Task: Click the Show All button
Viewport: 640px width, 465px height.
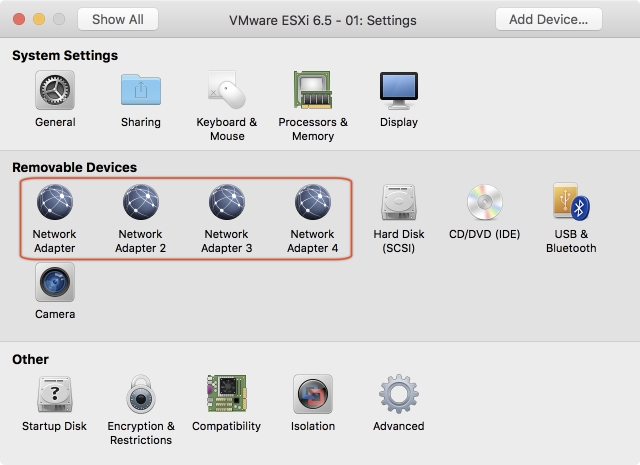Action: click(x=118, y=19)
